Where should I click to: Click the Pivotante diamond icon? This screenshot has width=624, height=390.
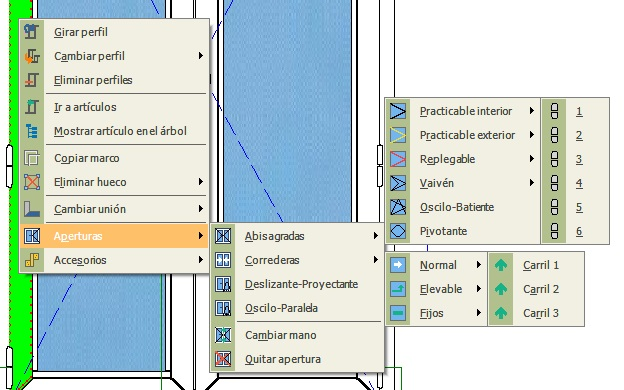(x=398, y=231)
